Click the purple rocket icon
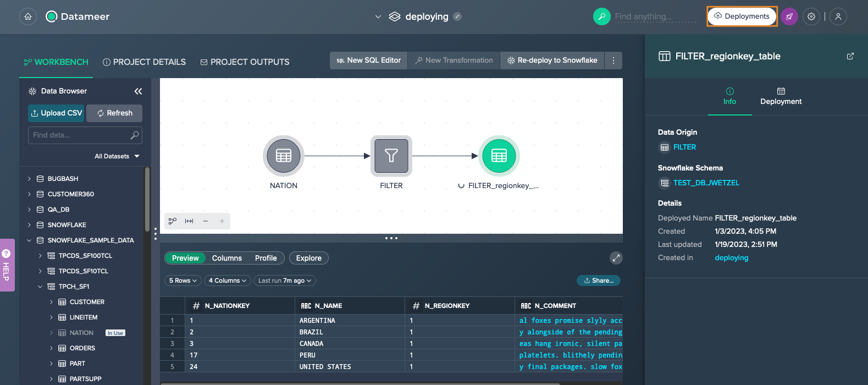868x385 pixels. tap(789, 16)
